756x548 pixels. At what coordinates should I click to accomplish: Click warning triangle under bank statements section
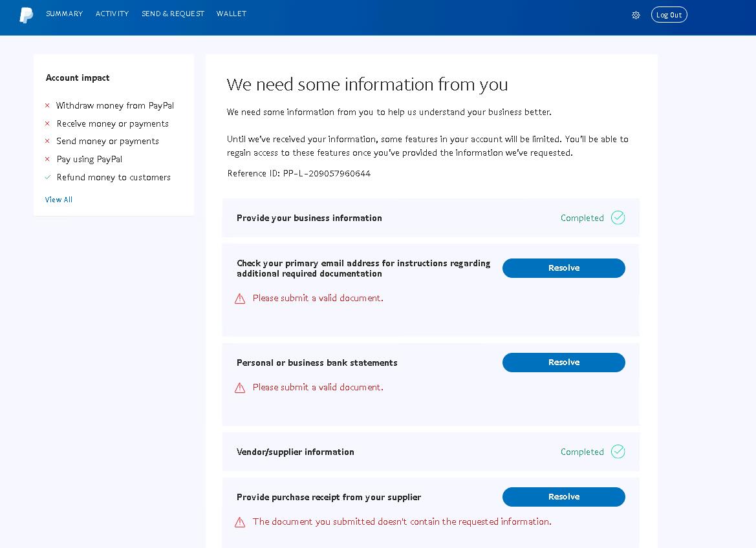240,388
